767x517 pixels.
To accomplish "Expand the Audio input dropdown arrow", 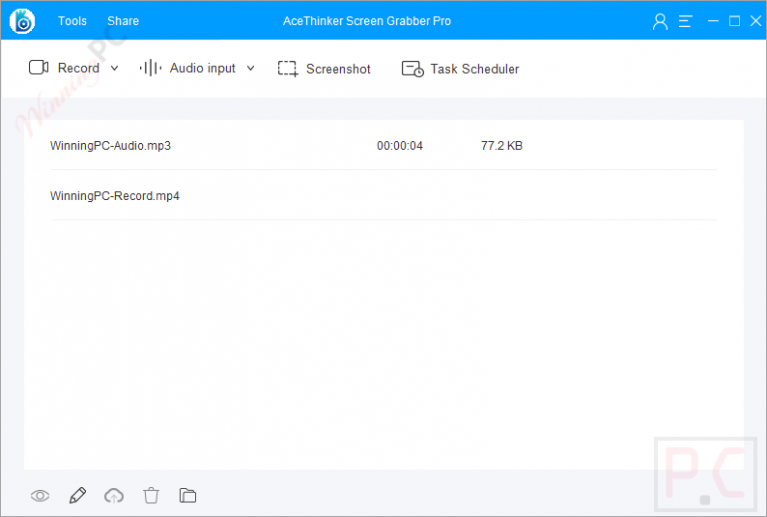I will (250, 68).
